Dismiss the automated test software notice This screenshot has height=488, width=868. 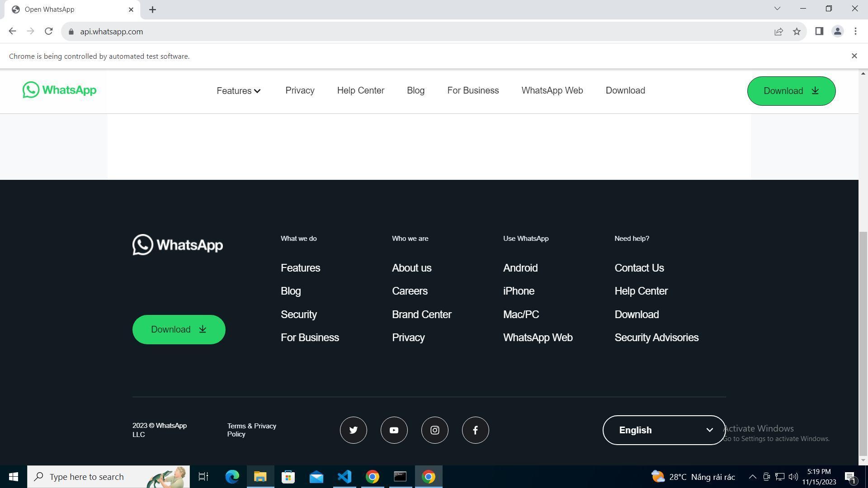pos(854,56)
